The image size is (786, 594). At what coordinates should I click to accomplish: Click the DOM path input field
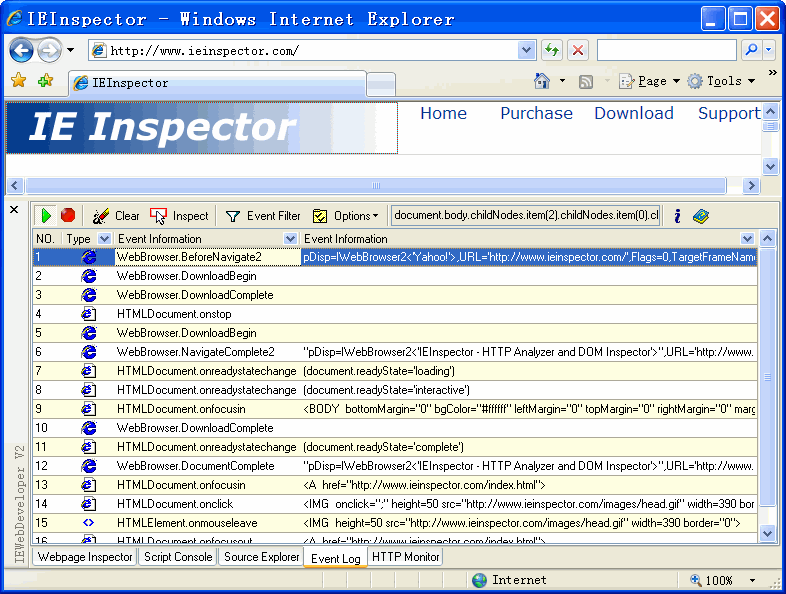526,215
